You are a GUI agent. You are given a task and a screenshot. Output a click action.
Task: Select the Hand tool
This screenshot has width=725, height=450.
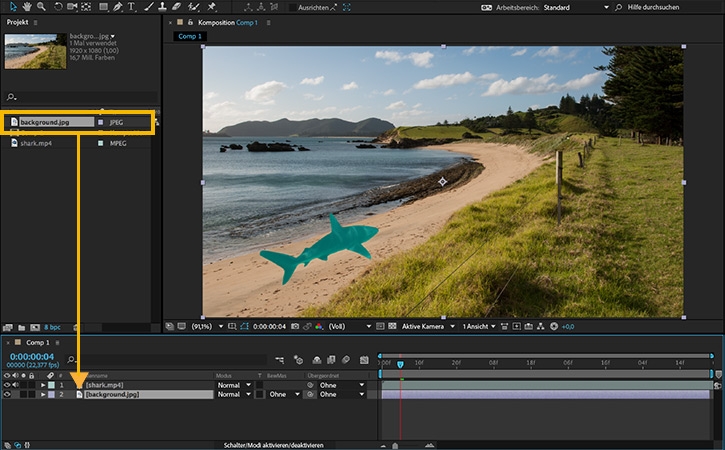(25, 7)
